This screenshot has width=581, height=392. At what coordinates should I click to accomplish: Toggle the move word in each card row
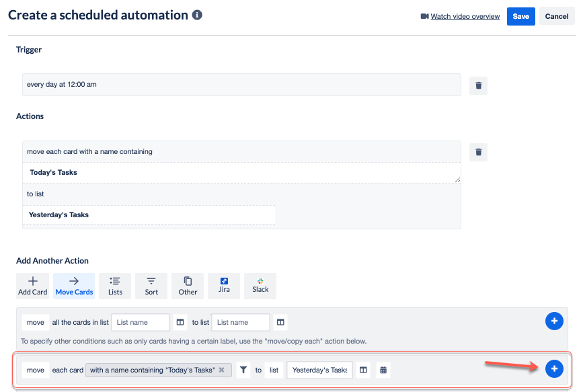(36, 370)
